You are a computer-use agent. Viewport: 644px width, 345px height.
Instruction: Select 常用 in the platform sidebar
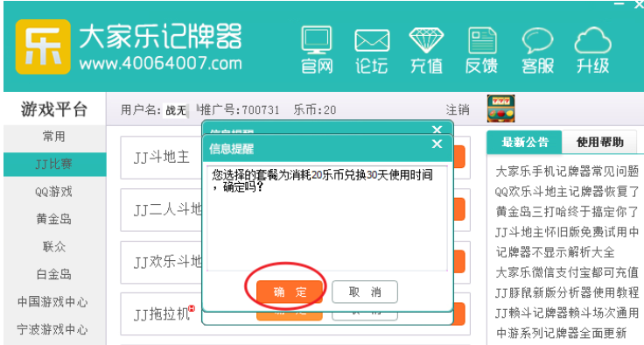click(54, 136)
